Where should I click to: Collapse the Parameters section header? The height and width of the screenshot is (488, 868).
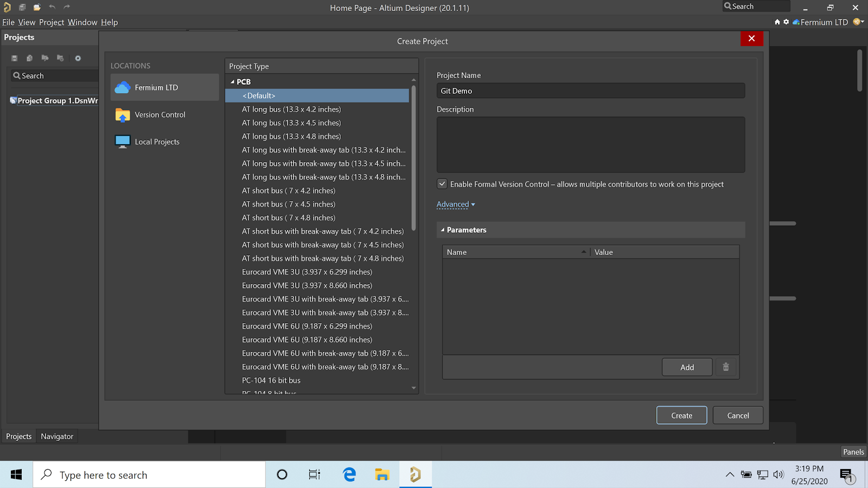pyautogui.click(x=443, y=229)
